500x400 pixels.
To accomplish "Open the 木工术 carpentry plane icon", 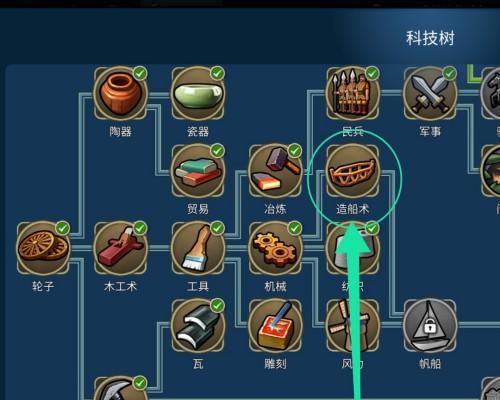I will [120, 248].
